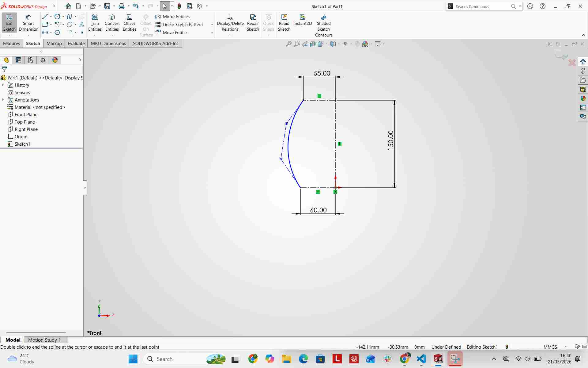Image resolution: width=588 pixels, height=368 pixels.
Task: Click Convert Entities tool
Action: point(112,23)
